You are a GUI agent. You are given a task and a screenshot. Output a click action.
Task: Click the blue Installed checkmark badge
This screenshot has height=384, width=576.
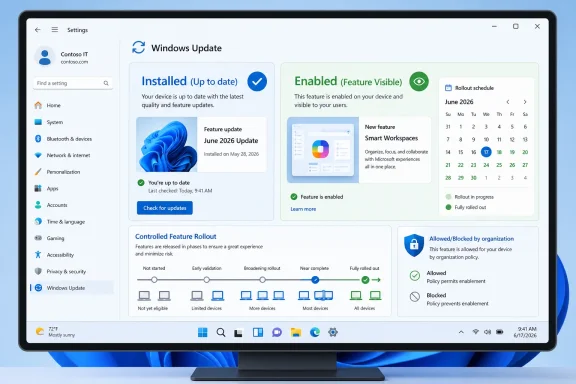[257, 81]
